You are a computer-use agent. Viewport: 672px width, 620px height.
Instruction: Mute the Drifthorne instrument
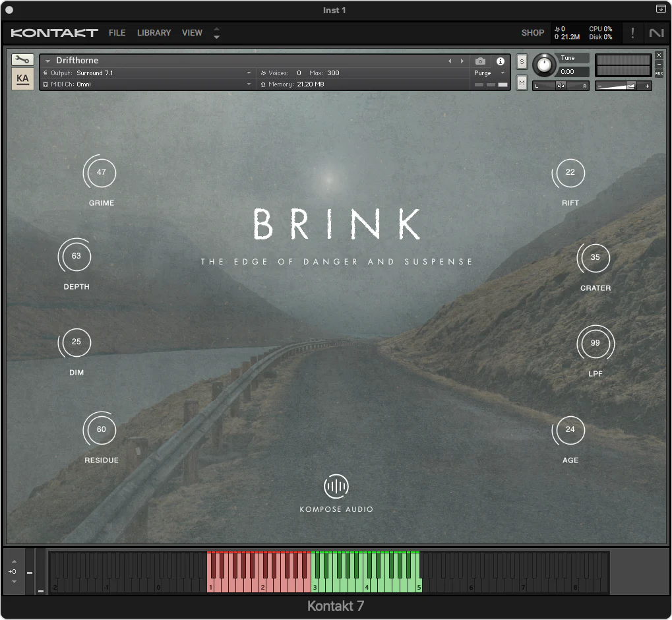[521, 81]
